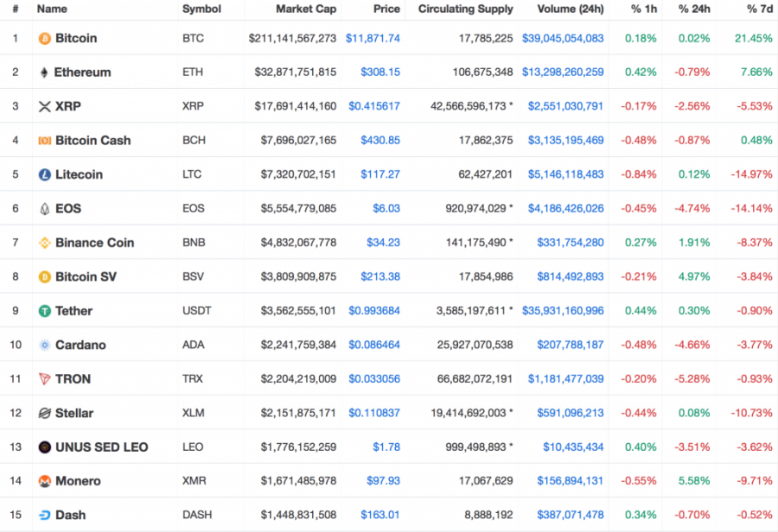Sort by the % 24h column header
The image size is (778, 532).
pos(694,9)
